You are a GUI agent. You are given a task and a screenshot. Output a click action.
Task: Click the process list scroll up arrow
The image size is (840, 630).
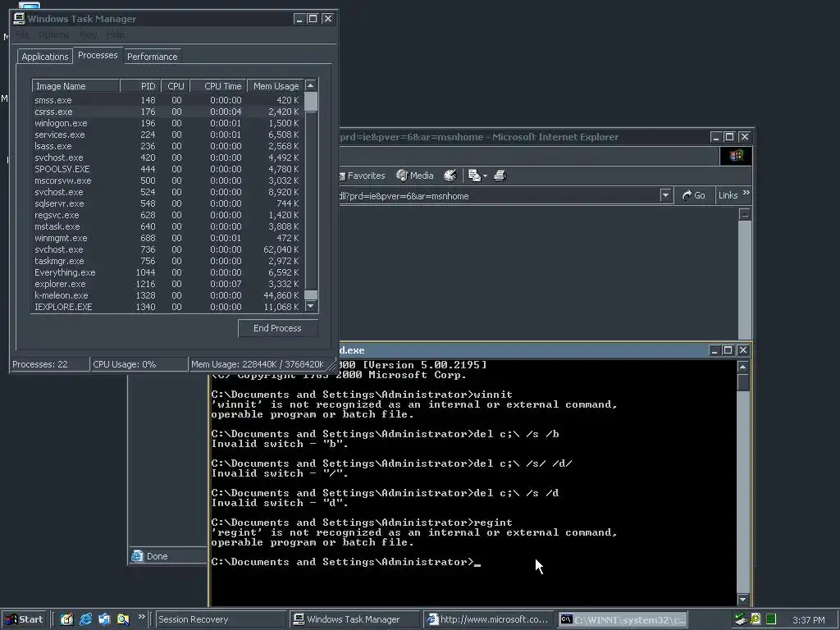[311, 85]
